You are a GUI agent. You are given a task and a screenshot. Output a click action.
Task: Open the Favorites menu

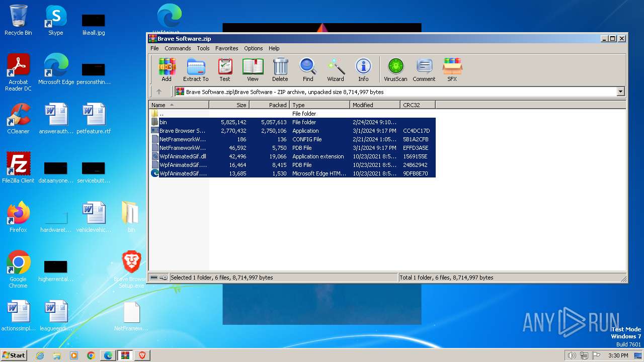(227, 48)
